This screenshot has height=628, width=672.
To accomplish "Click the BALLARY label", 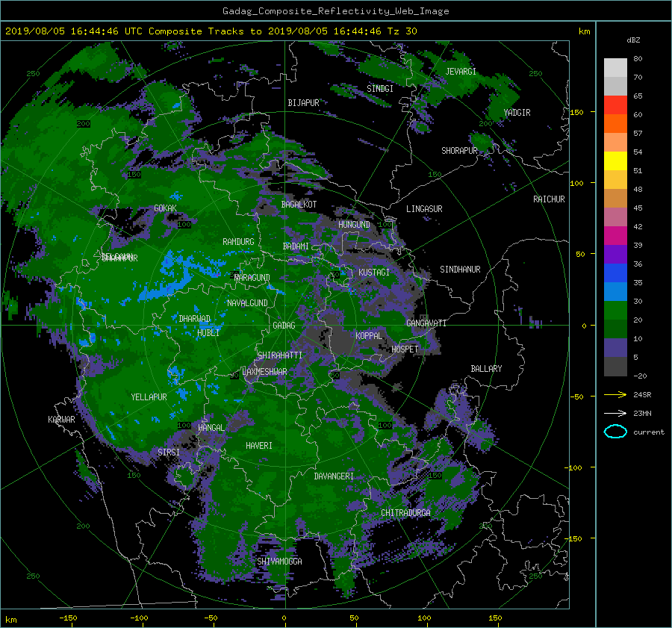I will point(486,369).
